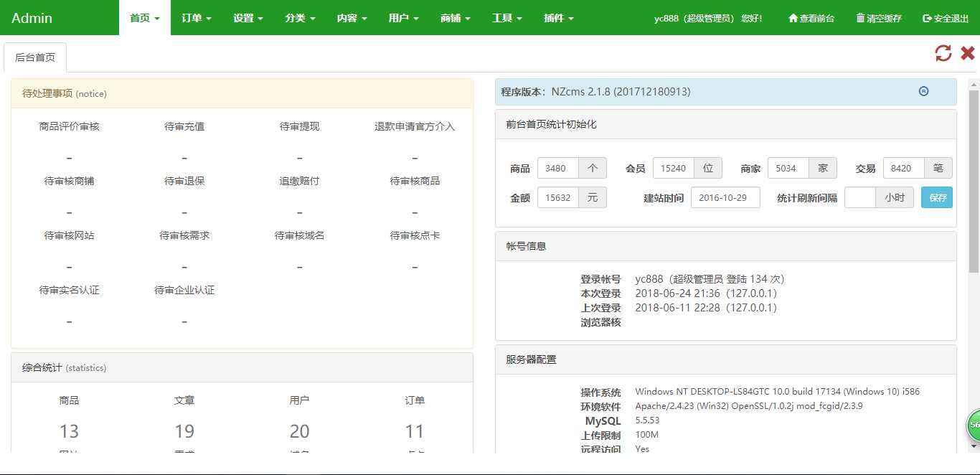The image size is (980, 475).
Task: Click 待审企业认证 notice item
Action: pos(184,290)
